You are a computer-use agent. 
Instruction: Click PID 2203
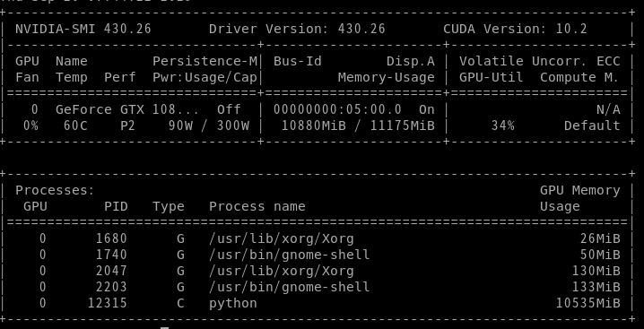112,287
